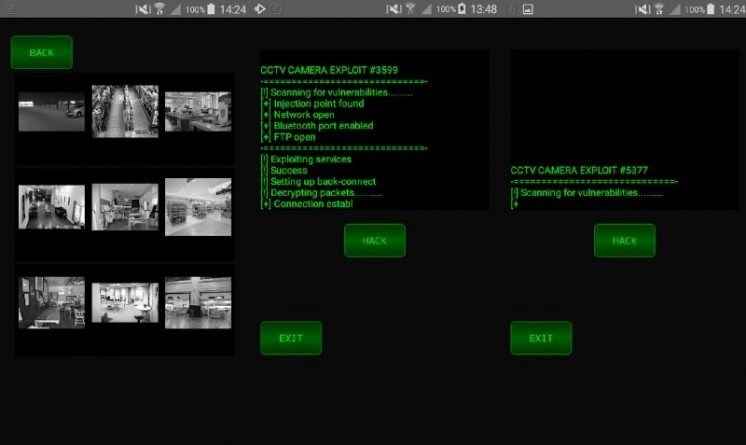Click 'Scanning for vulnerabilities' in #5377 log

(579, 193)
